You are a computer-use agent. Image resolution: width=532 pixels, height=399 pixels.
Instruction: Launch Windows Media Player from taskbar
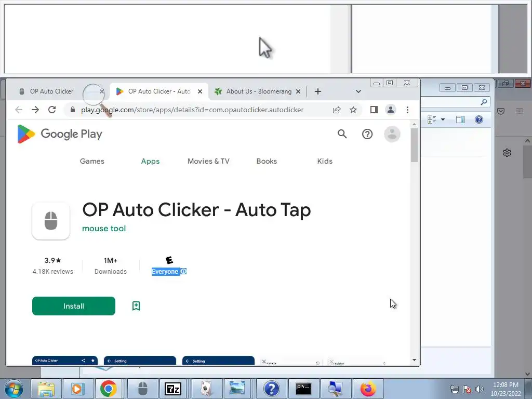click(77, 389)
